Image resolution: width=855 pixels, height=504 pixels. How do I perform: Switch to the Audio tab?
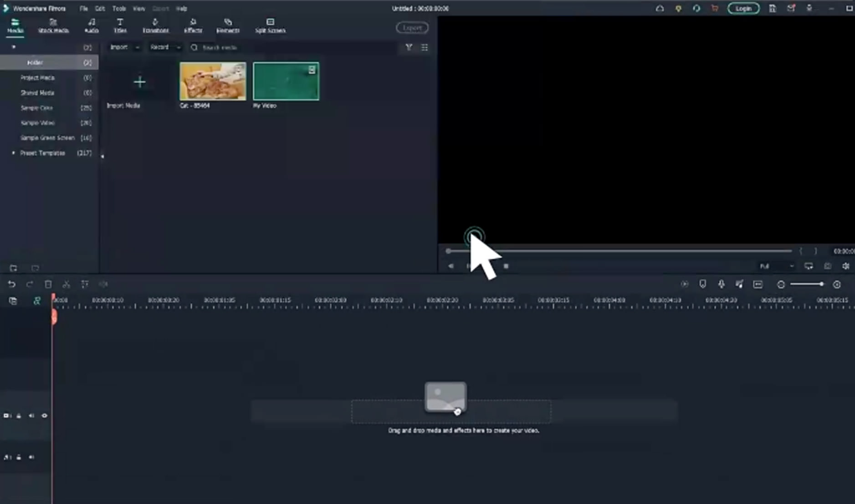tap(91, 25)
